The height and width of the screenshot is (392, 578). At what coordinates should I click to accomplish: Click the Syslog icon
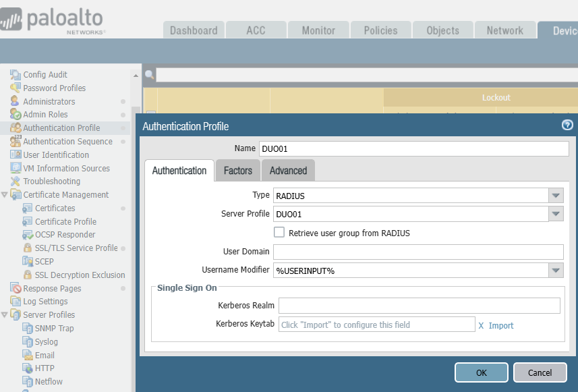pyautogui.click(x=27, y=342)
